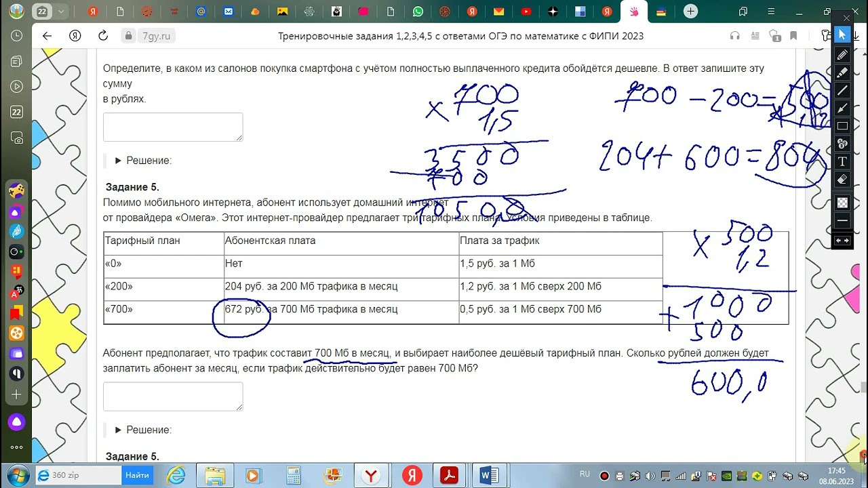Click the RU language indicator in tray

click(x=585, y=474)
